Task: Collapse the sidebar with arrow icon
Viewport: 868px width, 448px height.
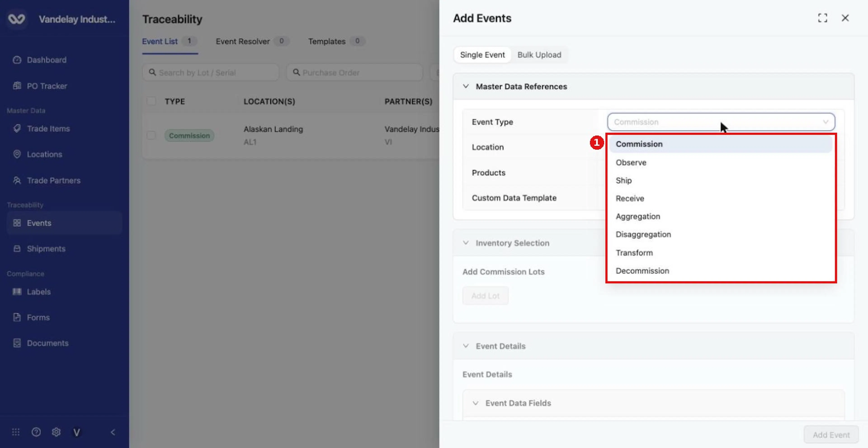Action: pos(113,432)
